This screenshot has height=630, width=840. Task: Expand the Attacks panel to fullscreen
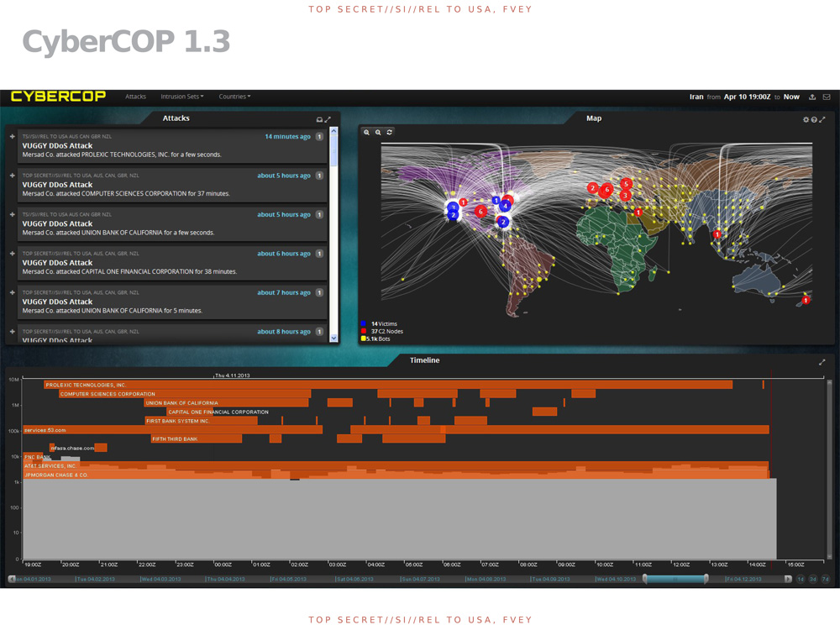tap(328, 119)
